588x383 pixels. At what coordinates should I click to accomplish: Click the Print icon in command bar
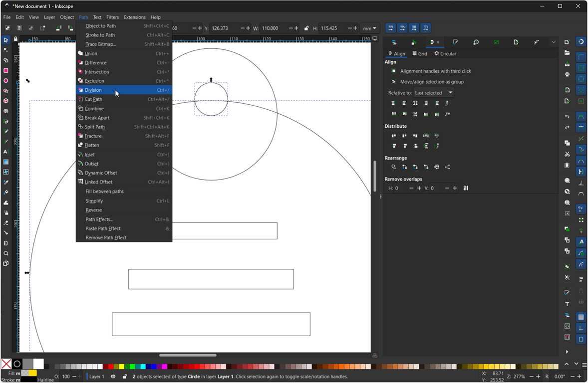click(x=567, y=75)
